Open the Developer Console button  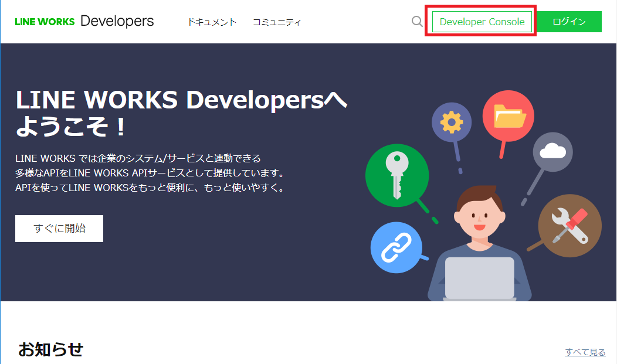482,22
